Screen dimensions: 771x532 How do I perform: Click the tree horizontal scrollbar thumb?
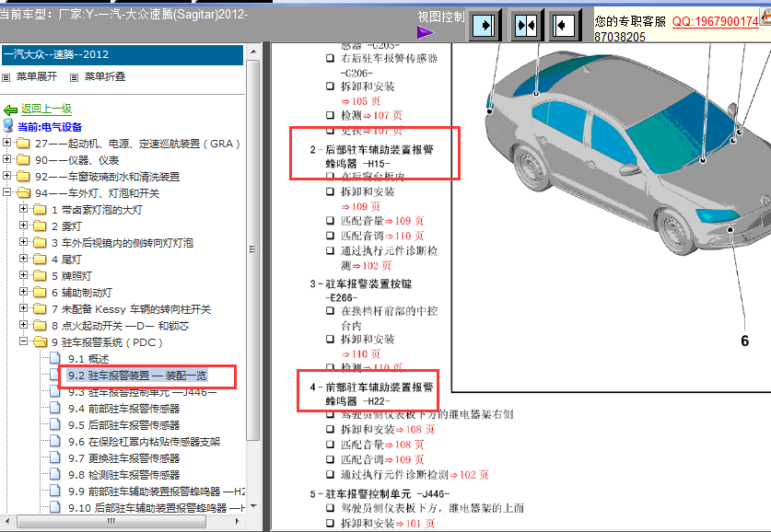(x=111, y=521)
